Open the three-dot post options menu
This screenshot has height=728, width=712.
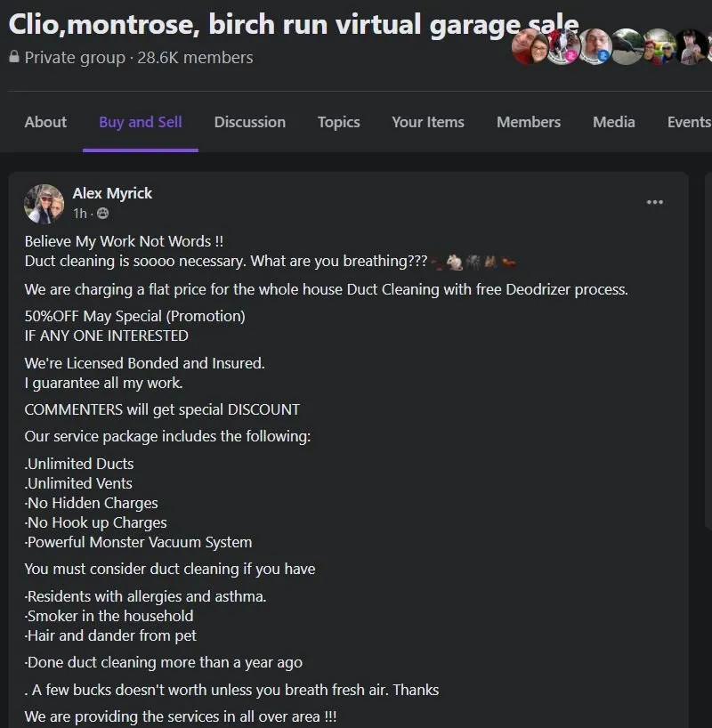tap(654, 202)
